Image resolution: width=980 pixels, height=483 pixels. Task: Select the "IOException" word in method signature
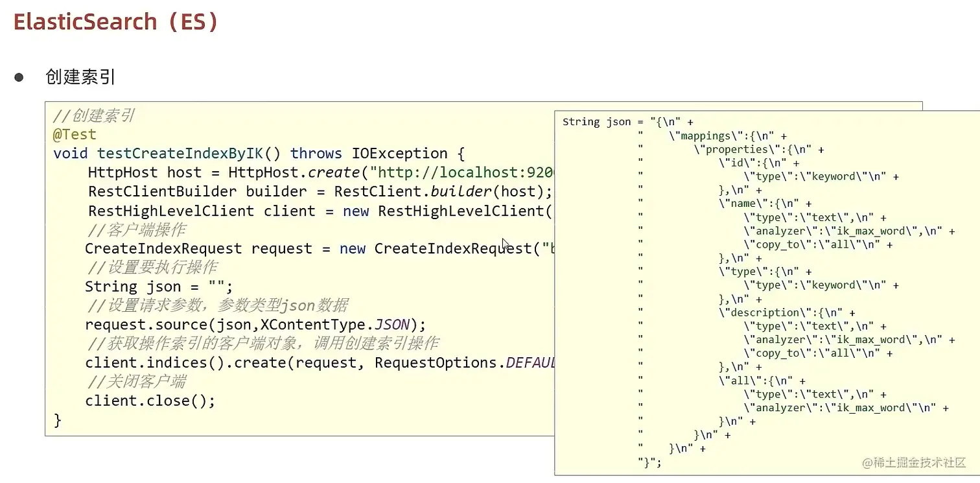(x=400, y=154)
